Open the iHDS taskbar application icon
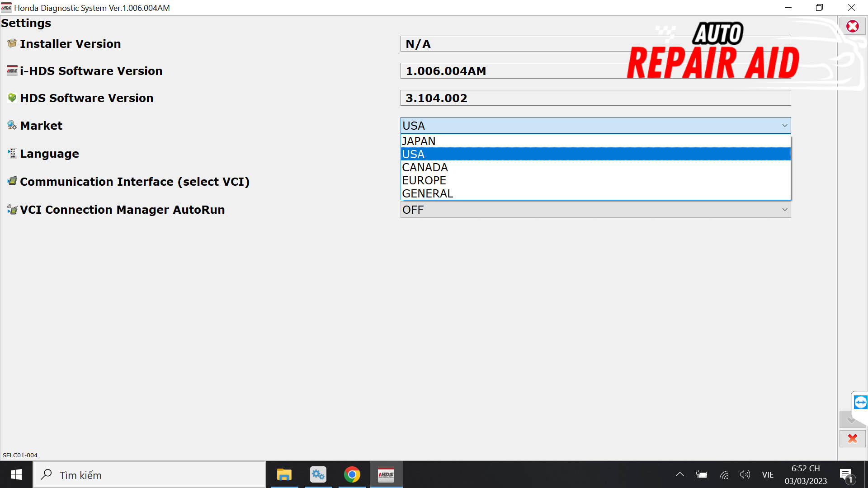The image size is (868, 488). pyautogui.click(x=386, y=474)
